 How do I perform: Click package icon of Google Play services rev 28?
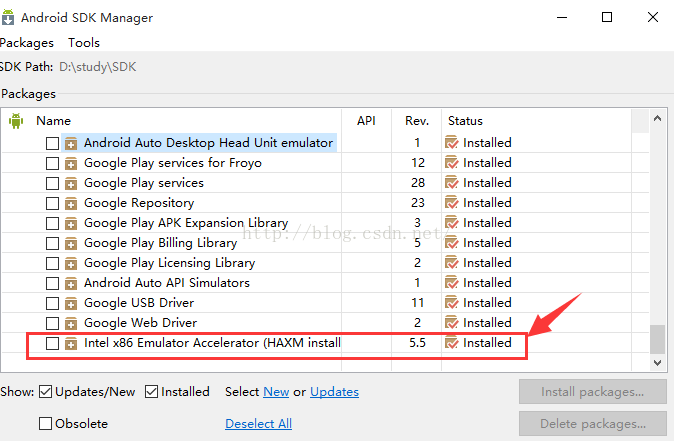71,183
